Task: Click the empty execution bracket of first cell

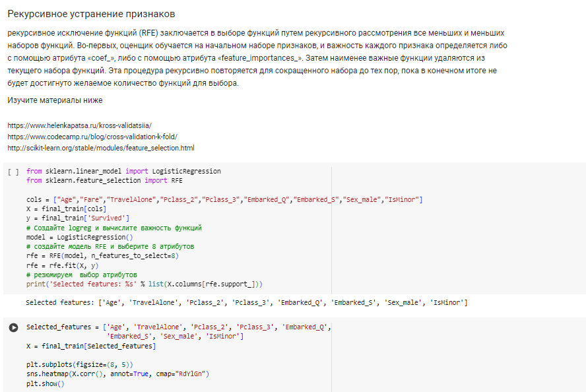Action: click(x=13, y=172)
